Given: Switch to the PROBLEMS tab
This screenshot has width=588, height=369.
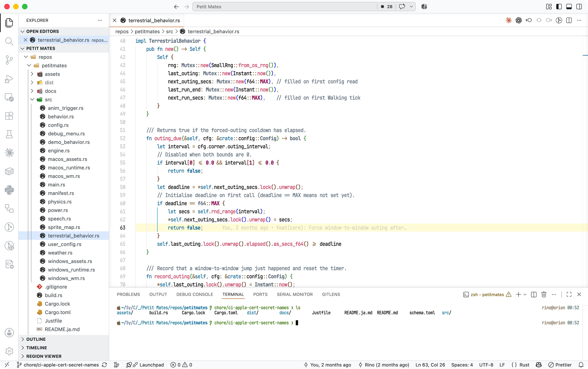Looking at the screenshot, I should pyautogui.click(x=129, y=295).
